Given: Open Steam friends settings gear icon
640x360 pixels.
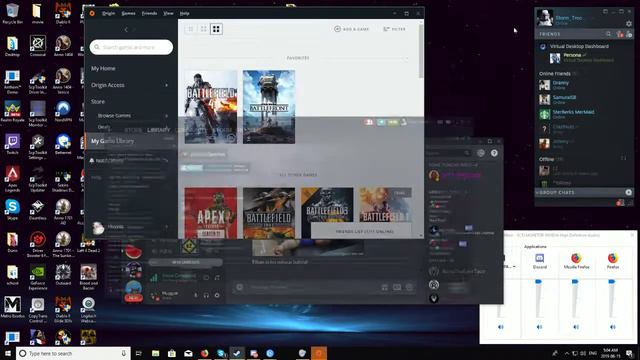Looking at the screenshot, I should [629, 24].
